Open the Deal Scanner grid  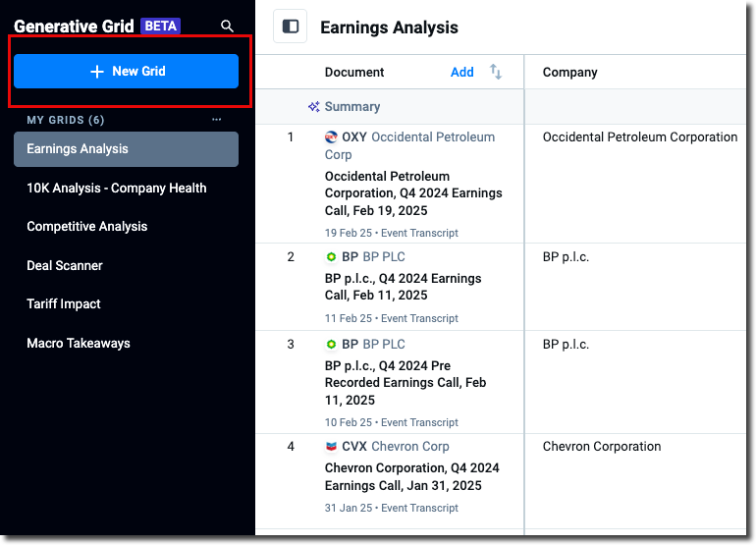65,266
